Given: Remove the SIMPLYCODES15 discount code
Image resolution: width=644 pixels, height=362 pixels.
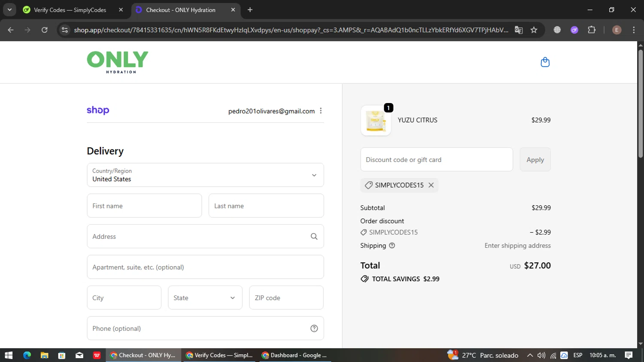Looking at the screenshot, I should pyautogui.click(x=431, y=185).
